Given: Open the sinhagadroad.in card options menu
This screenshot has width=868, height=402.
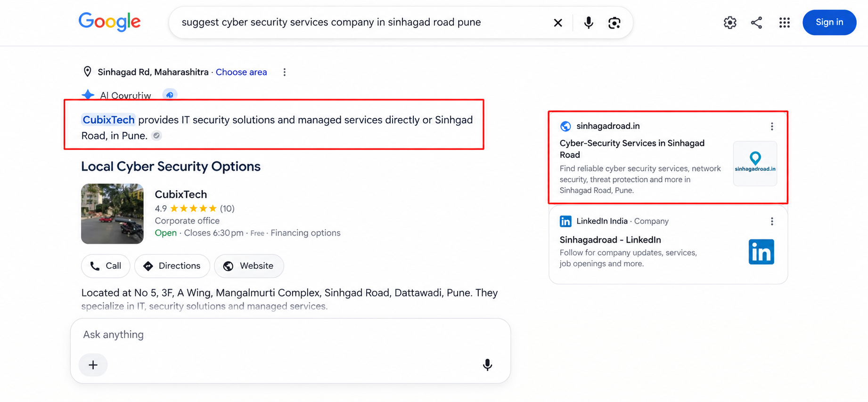Looking at the screenshot, I should pos(772,126).
